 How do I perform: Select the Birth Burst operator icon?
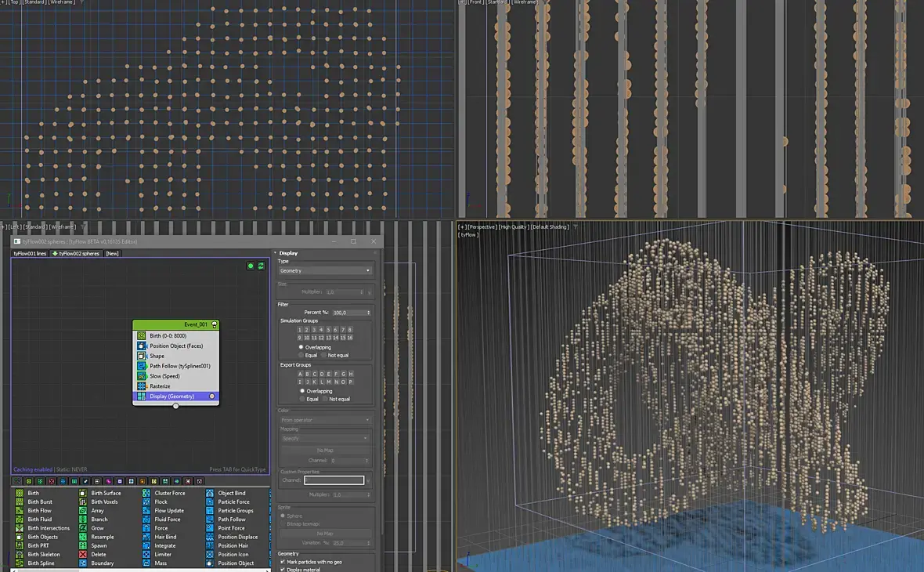[x=20, y=501]
